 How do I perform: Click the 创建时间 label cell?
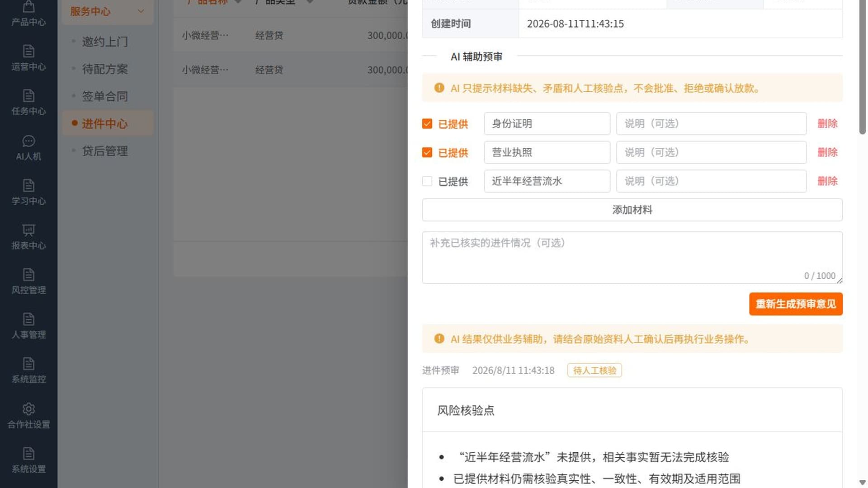(470, 23)
